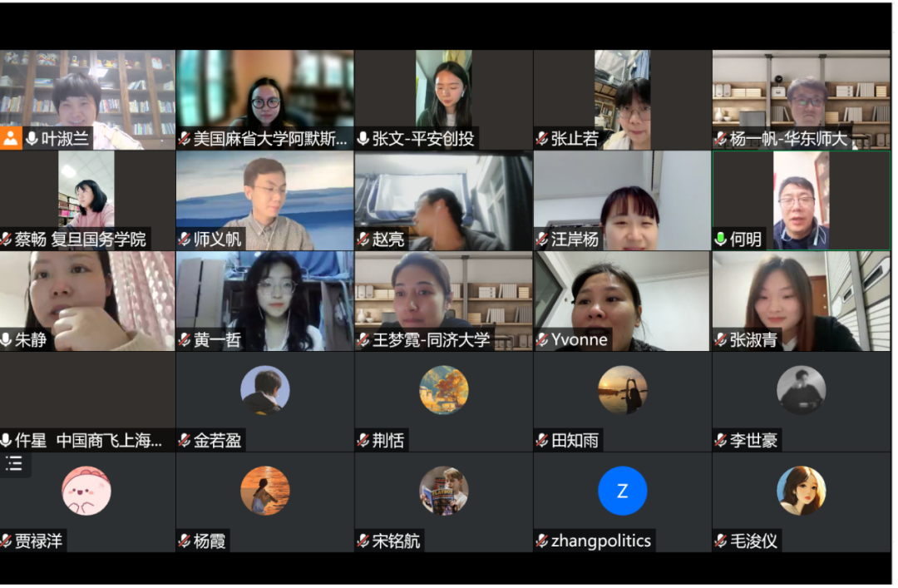898x588 pixels.
Task: Click the 蔡畅 复旦国务学院 name label
Action: tap(80, 239)
